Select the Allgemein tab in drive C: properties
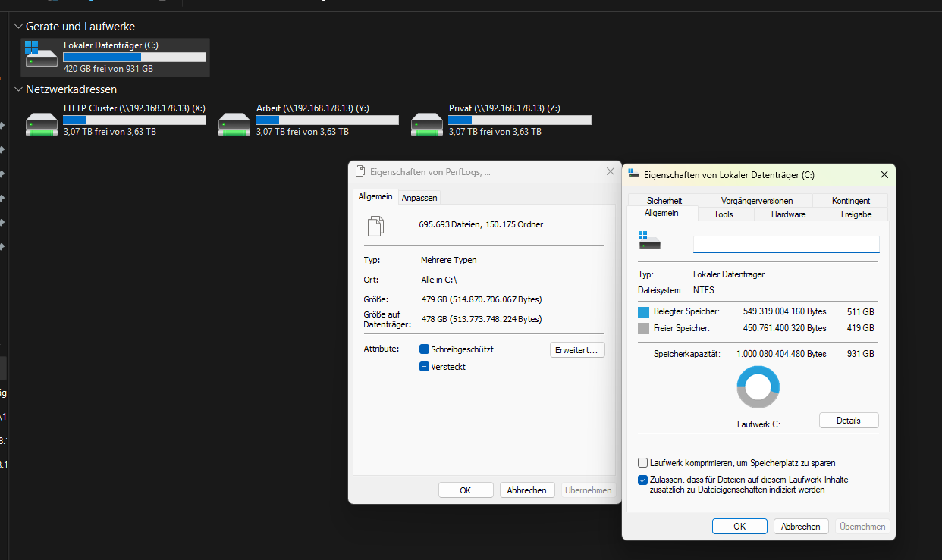 [x=661, y=214]
